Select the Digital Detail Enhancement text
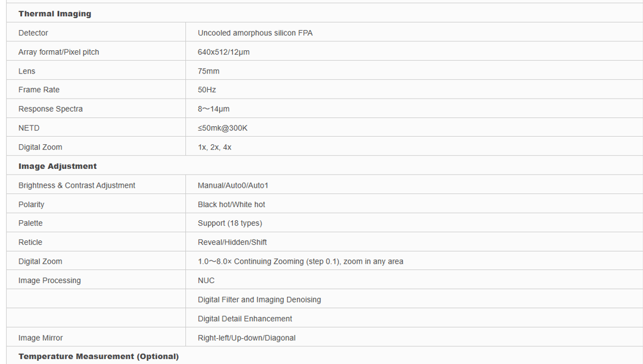This screenshot has width=643, height=364. pos(245,319)
